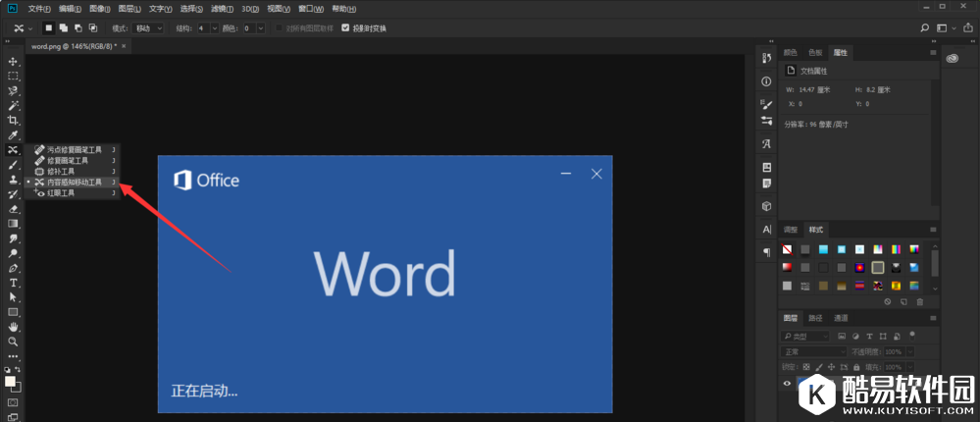The width and height of the screenshot is (980, 422).
Task: Select the Crop tool
Action: click(13, 120)
